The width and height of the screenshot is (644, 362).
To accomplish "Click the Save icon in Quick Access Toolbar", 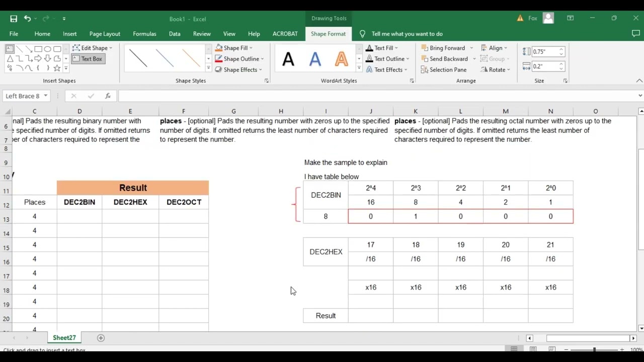I will click(x=14, y=19).
